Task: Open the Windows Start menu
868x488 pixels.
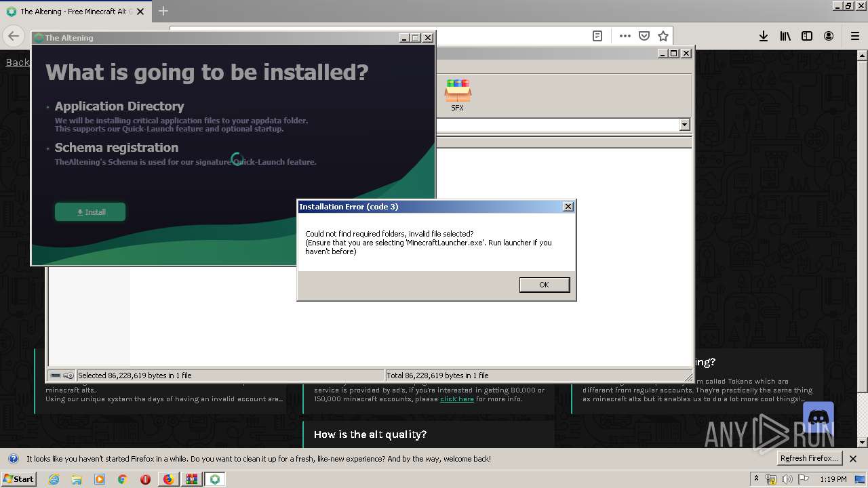Action: [19, 479]
